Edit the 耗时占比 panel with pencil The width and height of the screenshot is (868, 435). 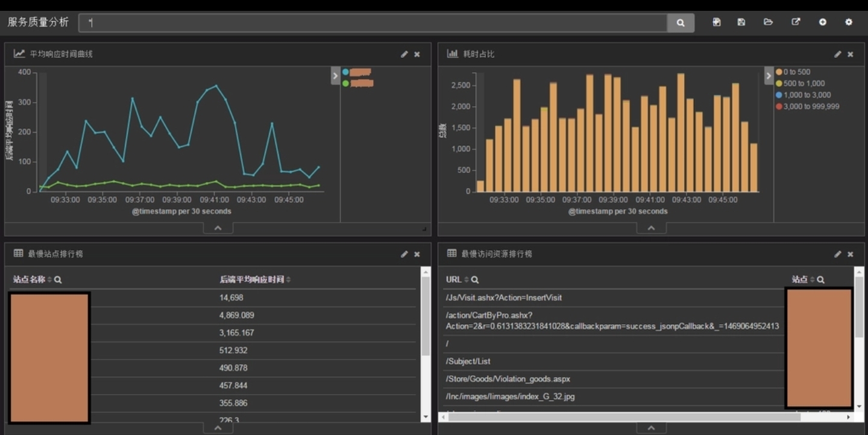coord(838,54)
